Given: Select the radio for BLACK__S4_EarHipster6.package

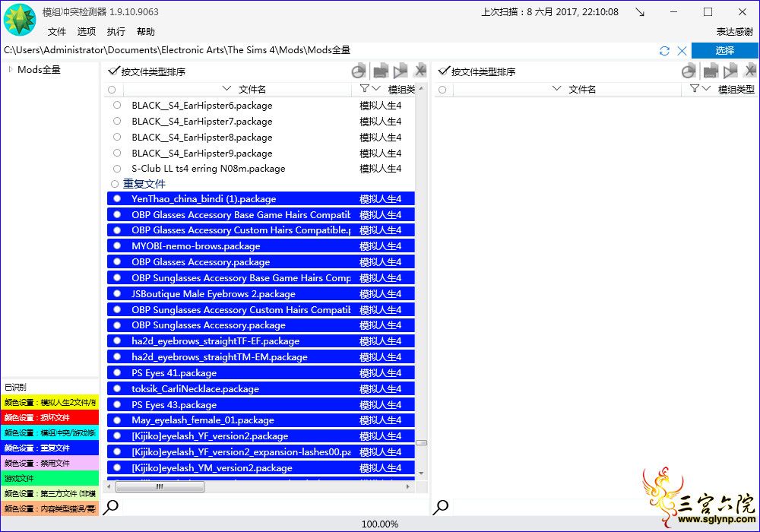Looking at the screenshot, I should [x=117, y=105].
